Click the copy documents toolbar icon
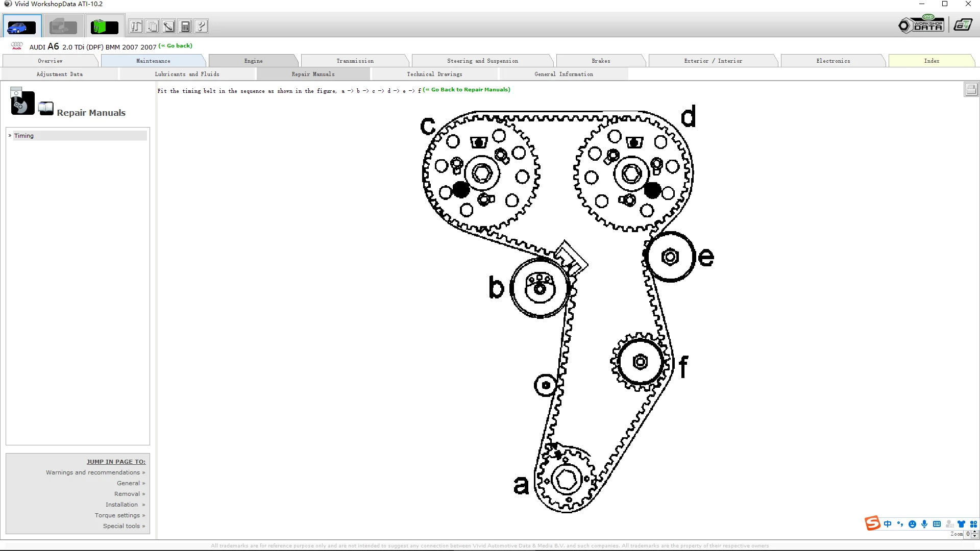The image size is (980, 551). click(152, 27)
